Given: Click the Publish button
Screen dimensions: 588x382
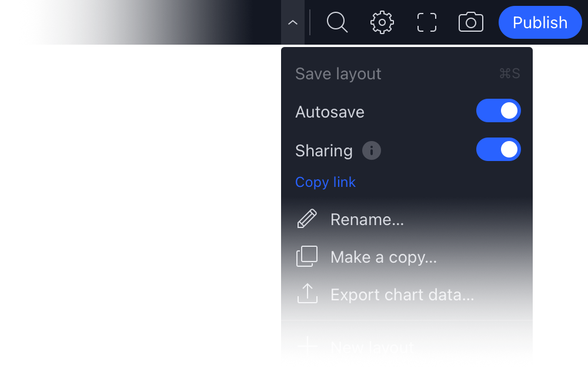Looking at the screenshot, I should pyautogui.click(x=540, y=22).
